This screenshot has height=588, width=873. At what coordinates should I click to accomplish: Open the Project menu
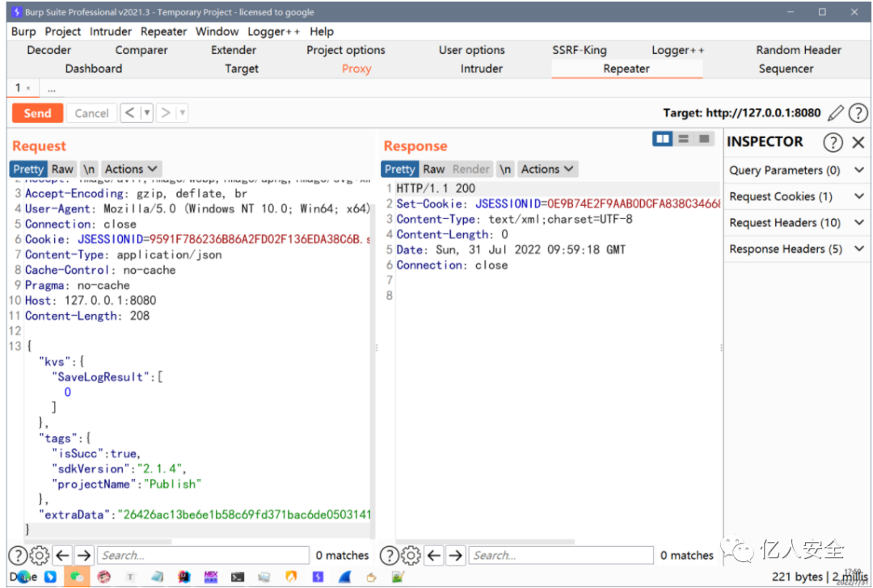(63, 31)
